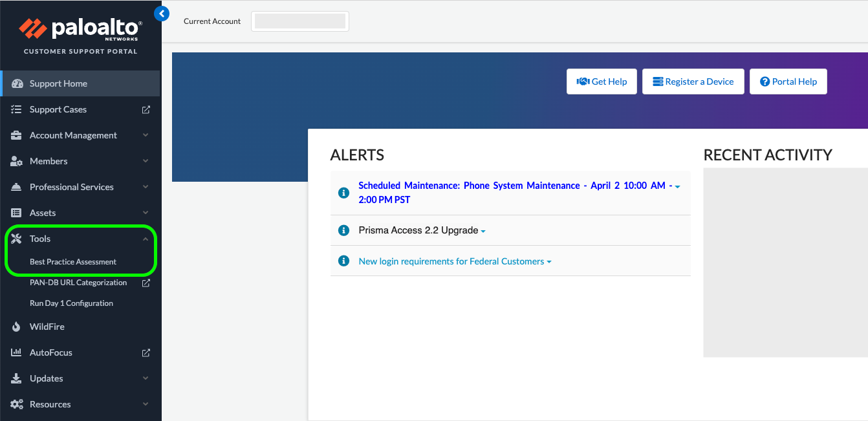Click the Recent Activity panel
868x421 pixels.
point(785,263)
